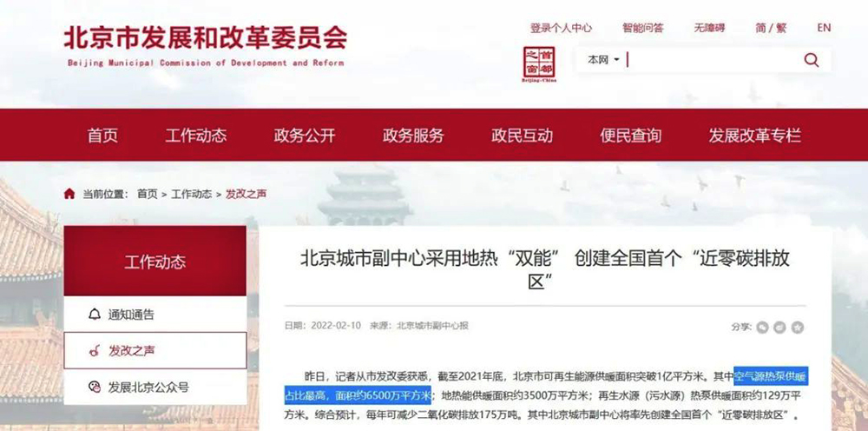This screenshot has height=431, width=868.
Task: Open 登录个人中心 link
Action: point(561,28)
